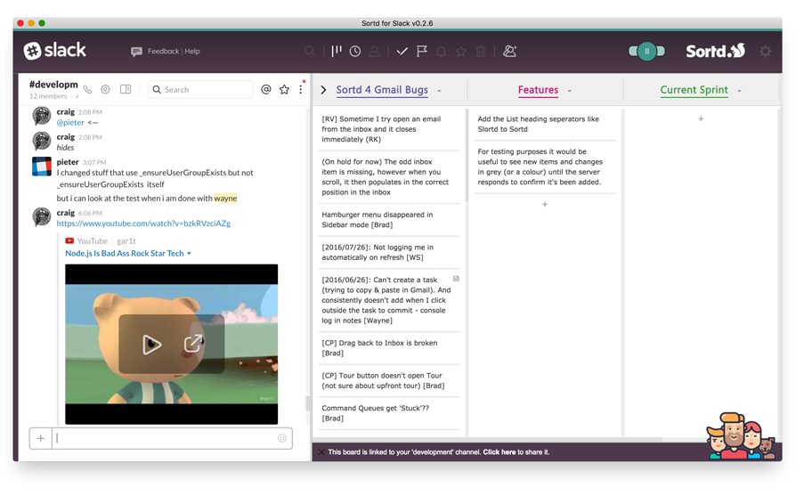
Task: Click the assign person icon in toolbar
Action: (x=375, y=52)
